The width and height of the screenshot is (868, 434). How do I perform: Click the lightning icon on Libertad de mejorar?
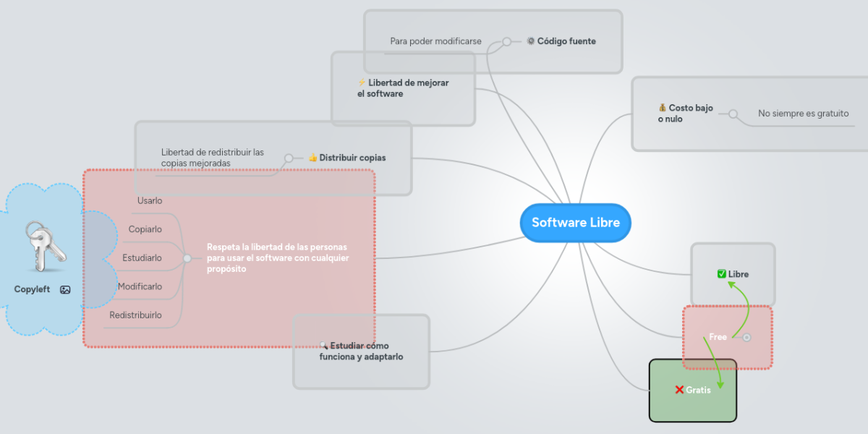tap(362, 82)
